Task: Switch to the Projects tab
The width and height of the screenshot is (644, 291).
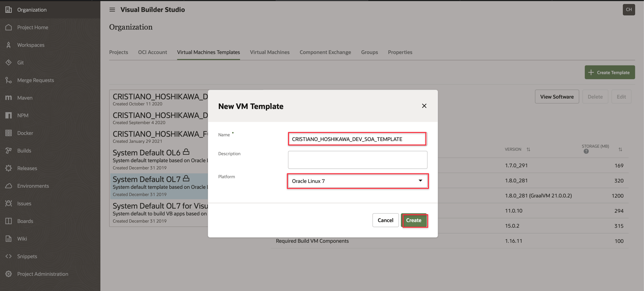Action: pyautogui.click(x=119, y=52)
